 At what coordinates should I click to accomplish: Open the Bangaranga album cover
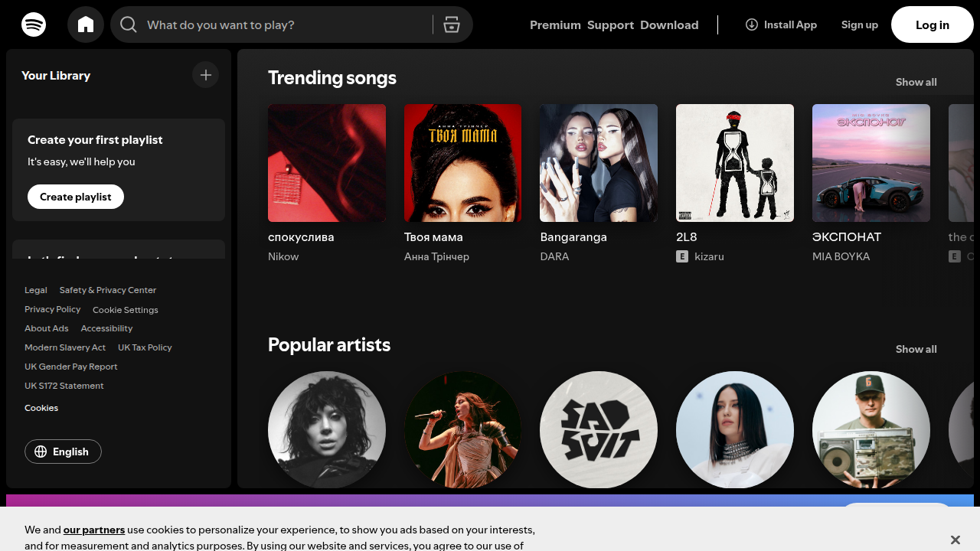(599, 163)
